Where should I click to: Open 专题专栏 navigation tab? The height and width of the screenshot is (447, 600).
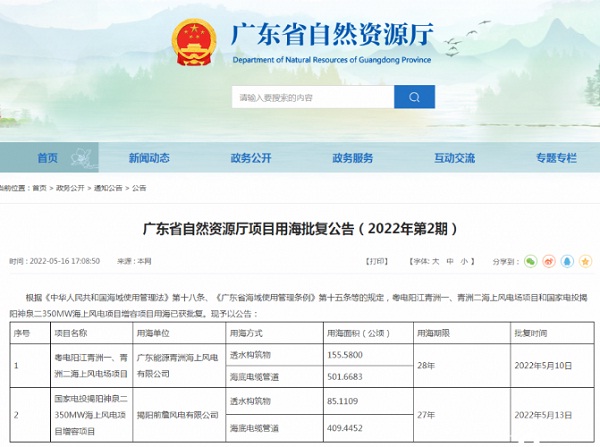tap(556, 158)
